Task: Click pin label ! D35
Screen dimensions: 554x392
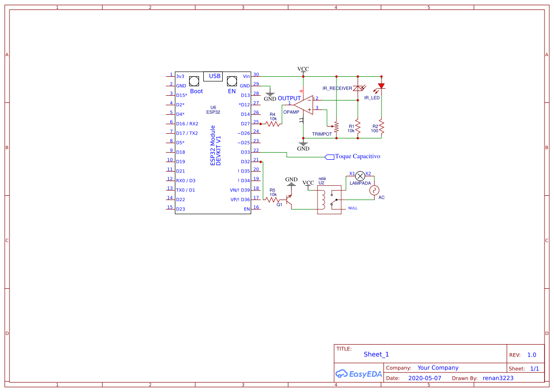Action: [244, 171]
